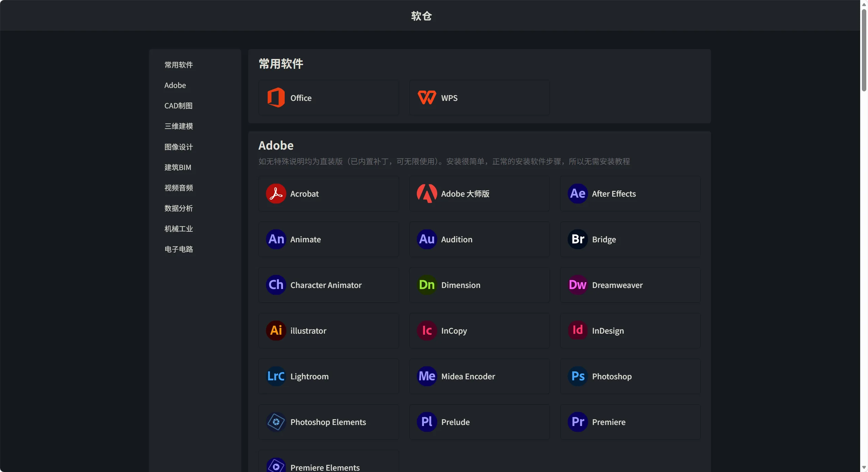This screenshot has width=868, height=472.
Task: Open the InCopy link text
Action: 454,331
